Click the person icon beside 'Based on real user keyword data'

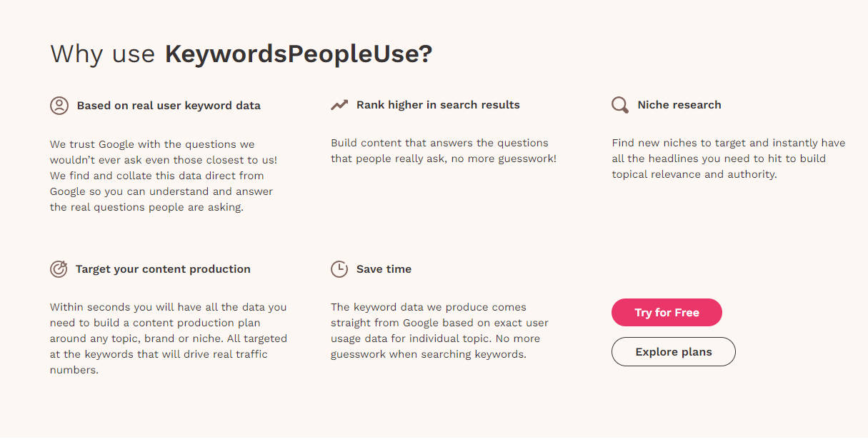point(59,104)
